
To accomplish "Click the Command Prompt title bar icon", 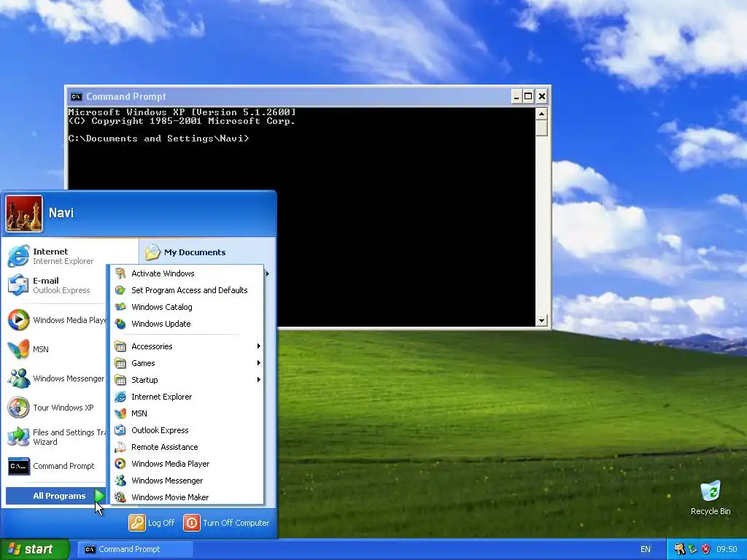I will [76, 97].
